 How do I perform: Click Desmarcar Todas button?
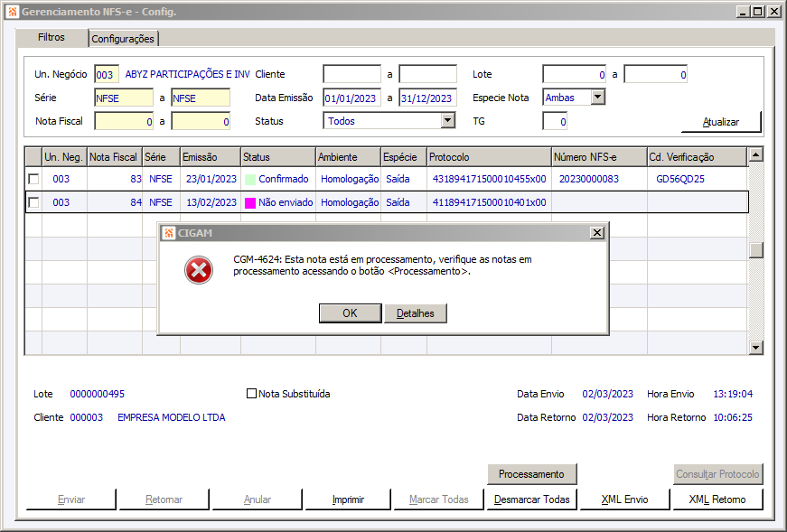(532, 499)
